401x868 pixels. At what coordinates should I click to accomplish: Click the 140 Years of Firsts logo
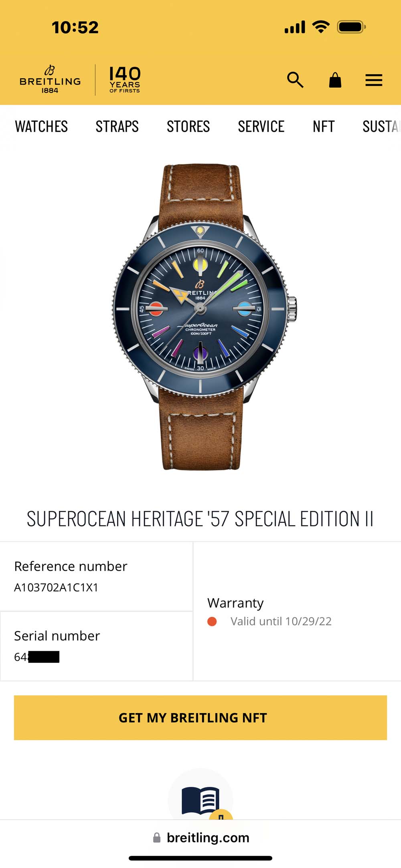click(125, 79)
